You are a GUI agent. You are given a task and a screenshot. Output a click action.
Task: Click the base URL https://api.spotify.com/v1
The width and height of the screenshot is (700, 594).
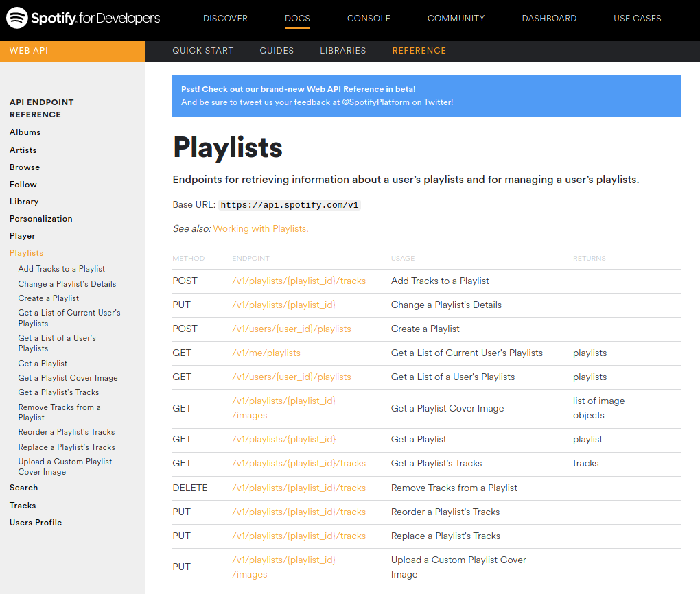[290, 205]
